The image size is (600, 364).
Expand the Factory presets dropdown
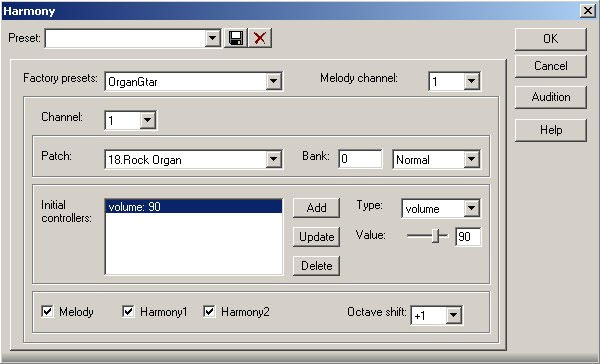(274, 81)
